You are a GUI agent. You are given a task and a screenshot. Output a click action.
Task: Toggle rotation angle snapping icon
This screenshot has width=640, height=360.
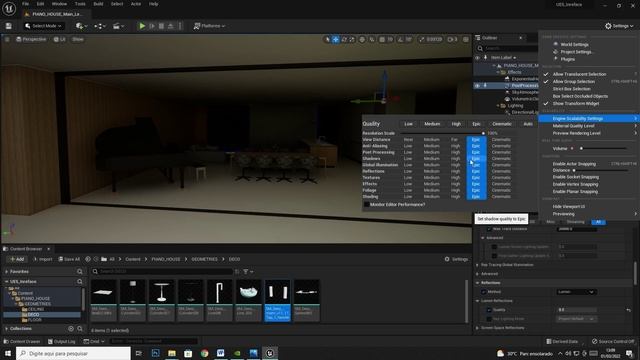point(400,40)
